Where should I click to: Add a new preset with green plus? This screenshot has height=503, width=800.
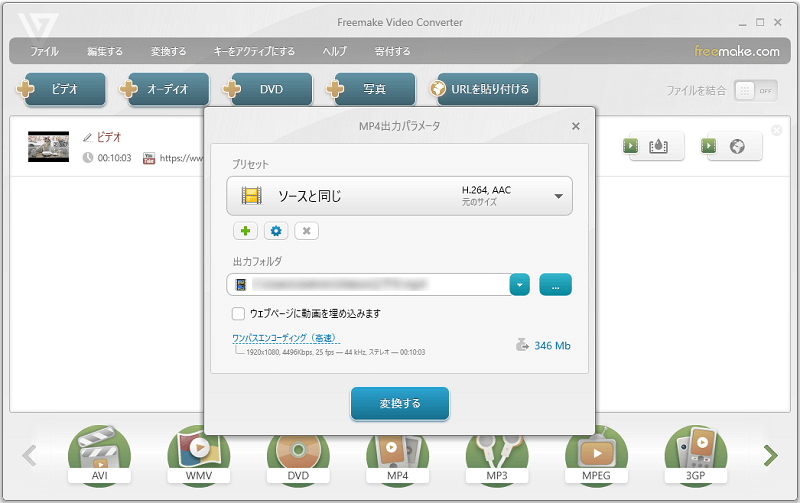[x=245, y=231]
